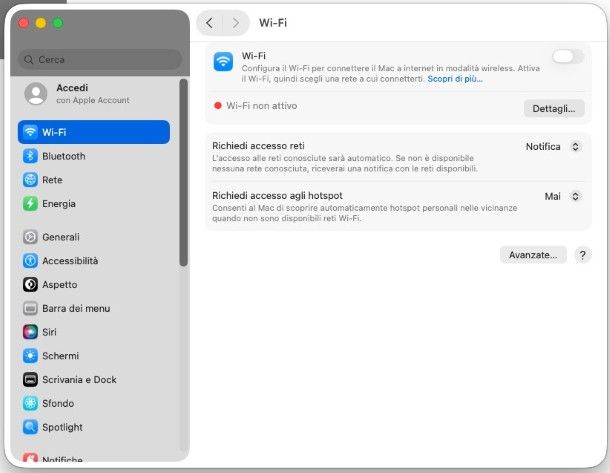This screenshot has height=473, width=610.
Task: Click the Cerca search field
Action: pos(100,60)
